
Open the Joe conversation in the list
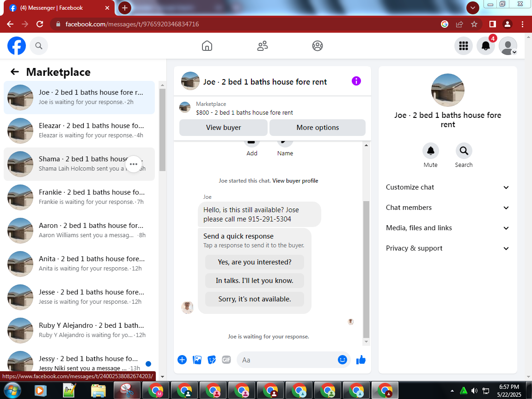(79, 98)
